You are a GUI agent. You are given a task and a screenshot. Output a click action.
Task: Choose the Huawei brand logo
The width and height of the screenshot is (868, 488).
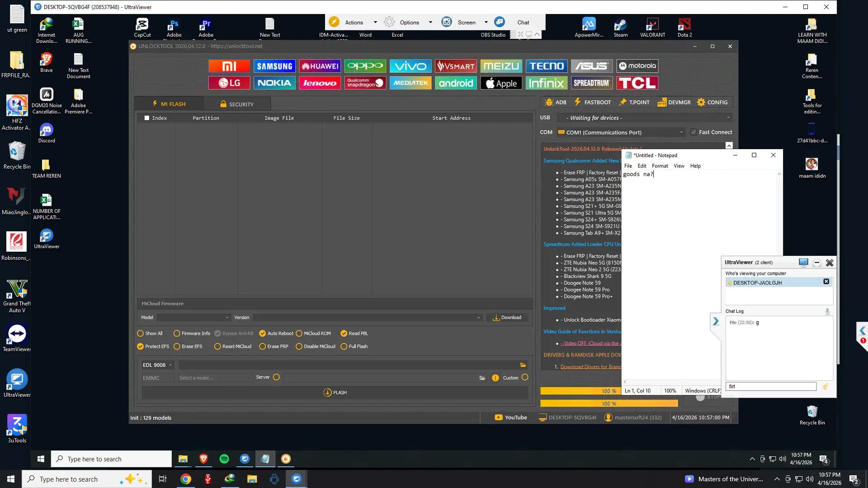(x=320, y=66)
